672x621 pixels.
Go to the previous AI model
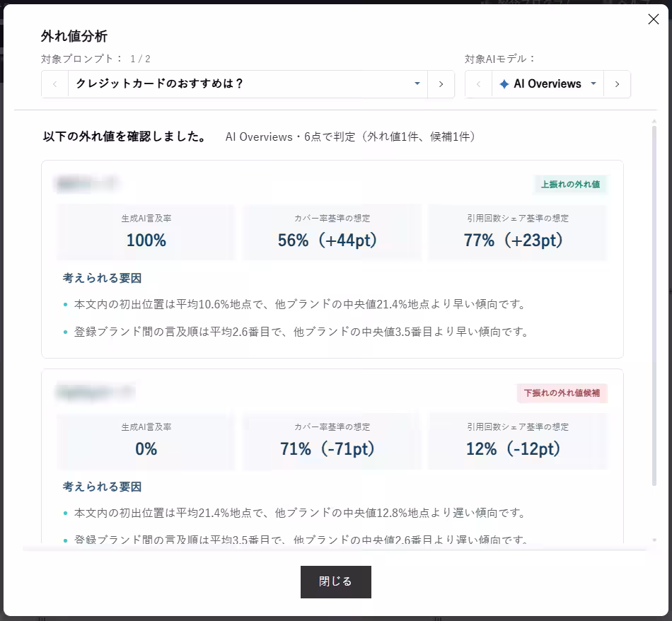click(479, 84)
